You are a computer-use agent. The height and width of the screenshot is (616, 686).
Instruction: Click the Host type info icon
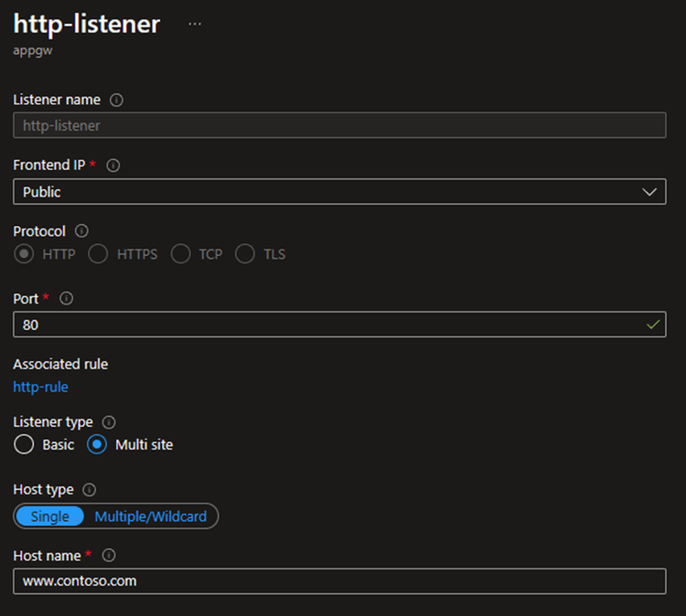(90, 490)
